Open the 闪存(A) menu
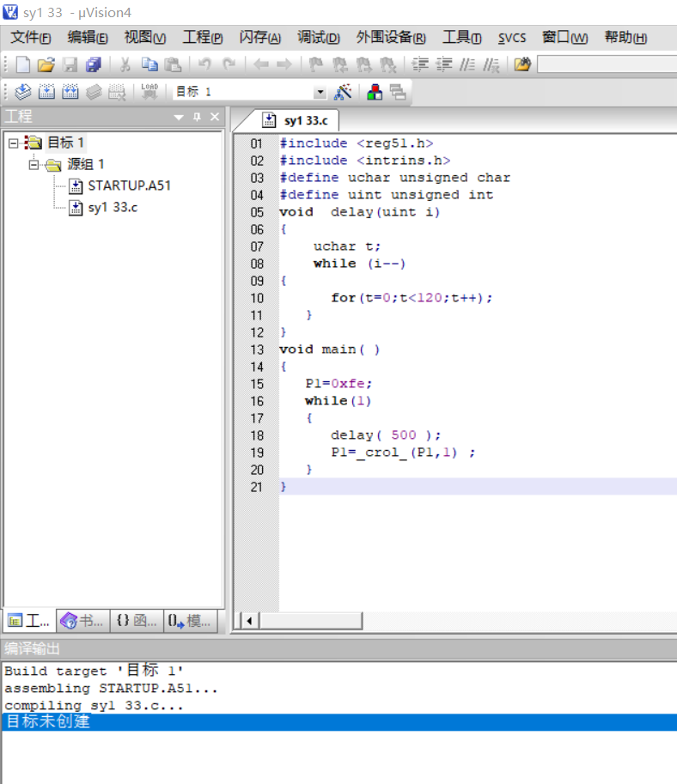Image resolution: width=677 pixels, height=784 pixels. pyautogui.click(x=259, y=38)
